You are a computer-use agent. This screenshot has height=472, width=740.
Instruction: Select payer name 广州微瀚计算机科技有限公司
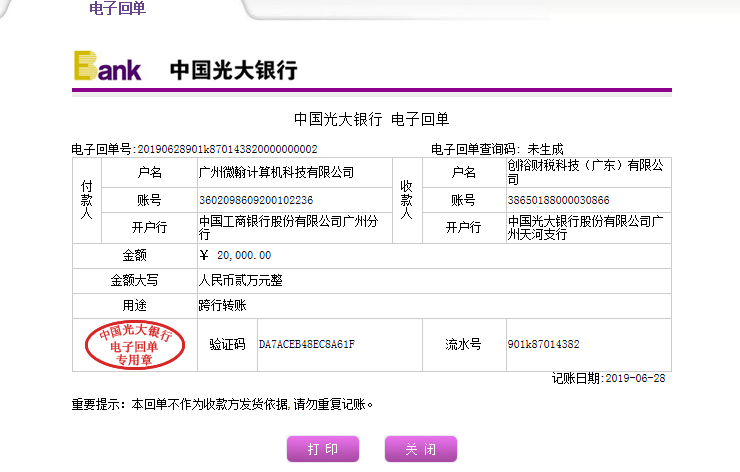click(277, 172)
